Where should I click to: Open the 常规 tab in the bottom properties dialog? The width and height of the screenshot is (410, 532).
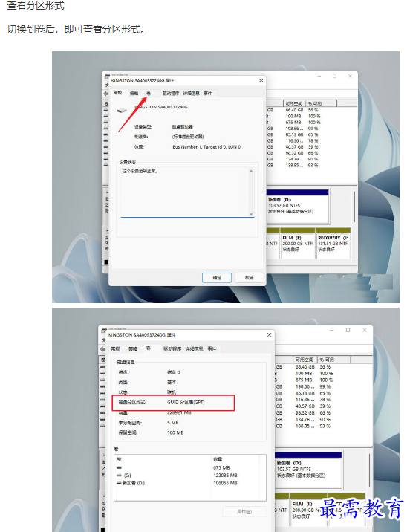pos(115,348)
